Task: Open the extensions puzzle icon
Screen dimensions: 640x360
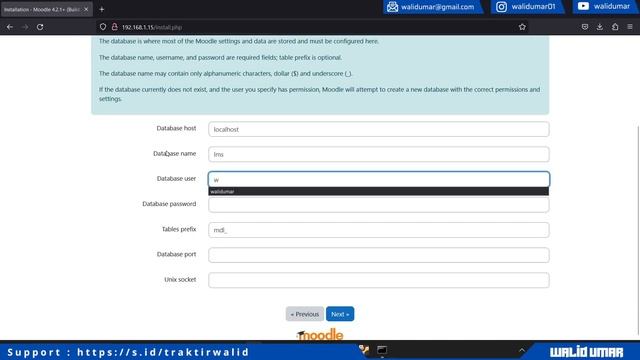Action: [615, 27]
